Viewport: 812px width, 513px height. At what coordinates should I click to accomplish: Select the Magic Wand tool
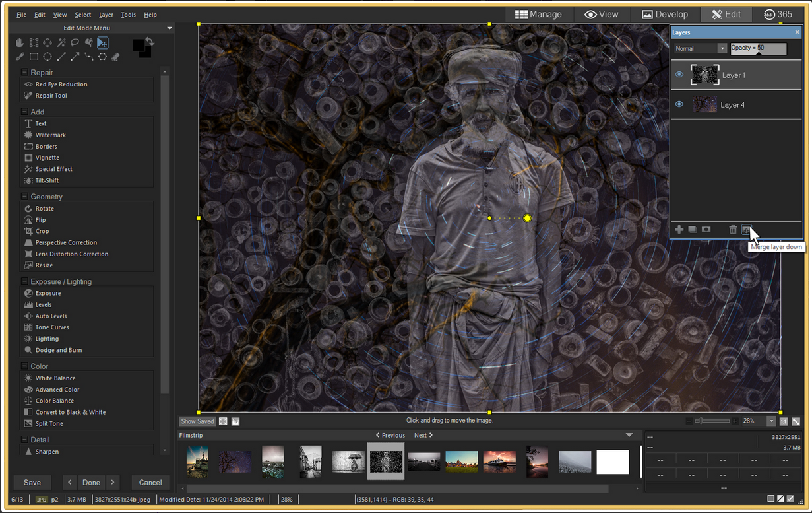[x=61, y=43]
